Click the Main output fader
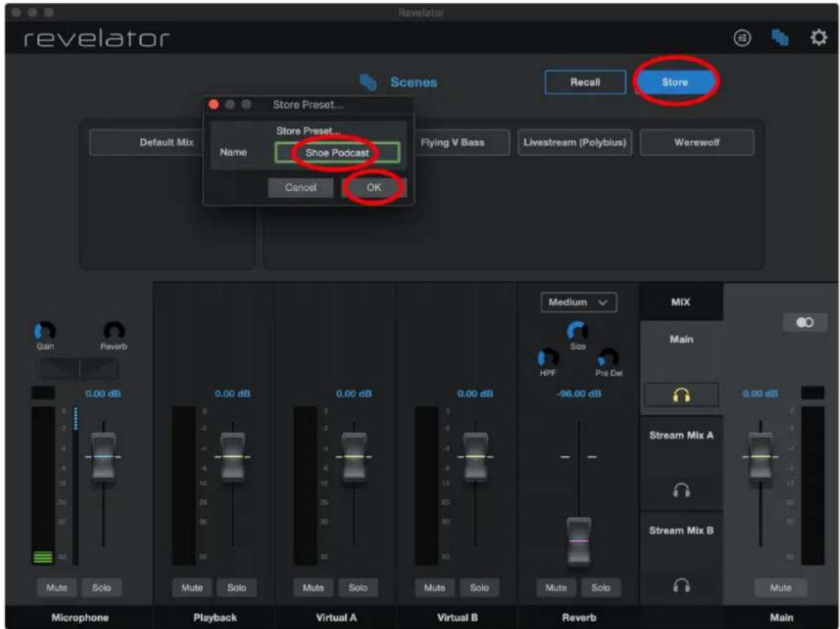The width and height of the screenshot is (840, 629). [x=760, y=457]
